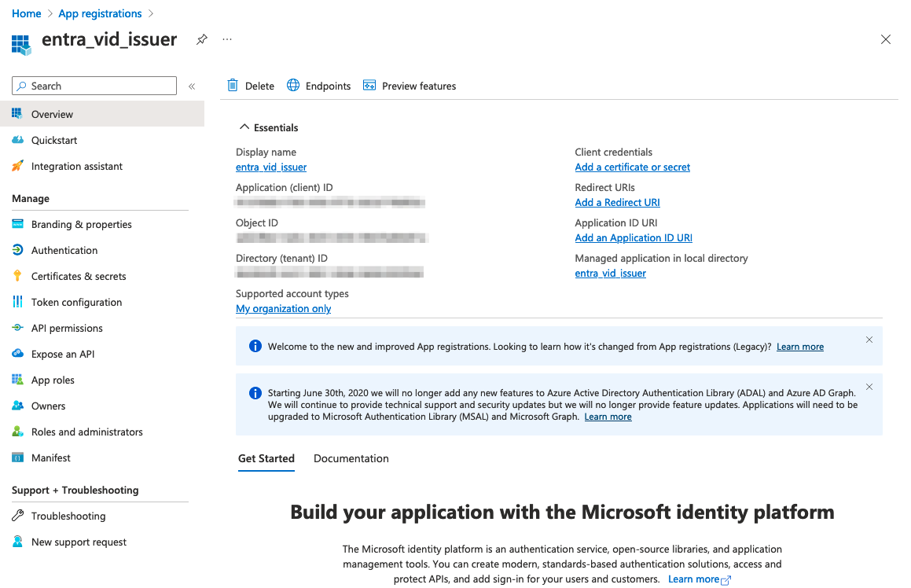Click Add a Redirect URI link

pos(617,202)
